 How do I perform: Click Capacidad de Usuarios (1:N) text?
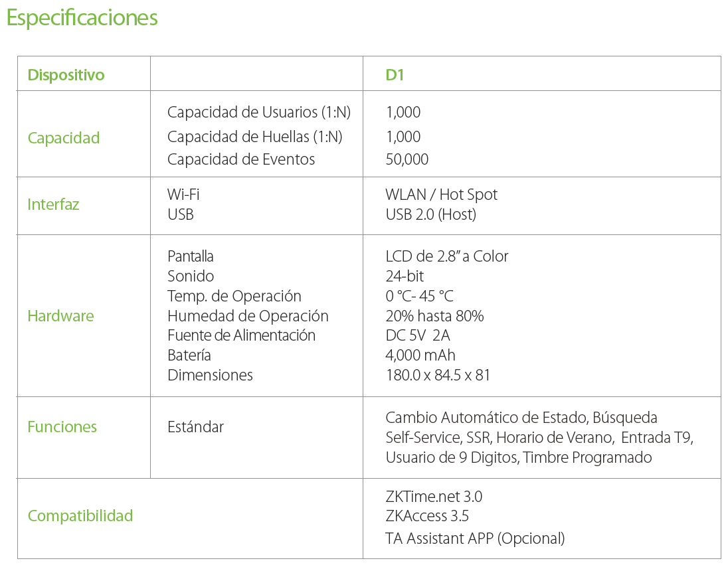[x=258, y=112]
